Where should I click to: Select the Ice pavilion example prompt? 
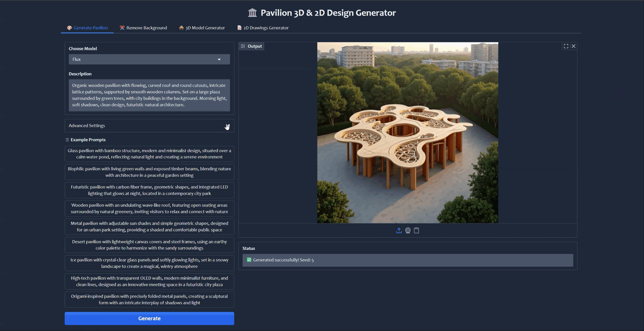(x=149, y=263)
